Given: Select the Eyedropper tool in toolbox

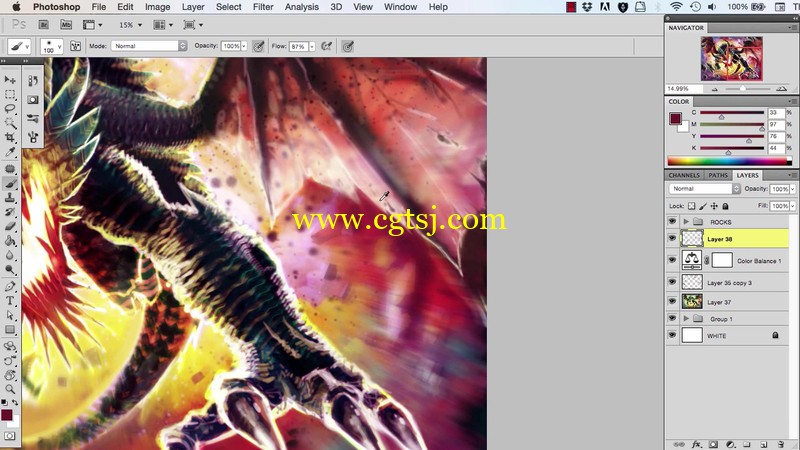Looking at the screenshot, I should (x=10, y=152).
